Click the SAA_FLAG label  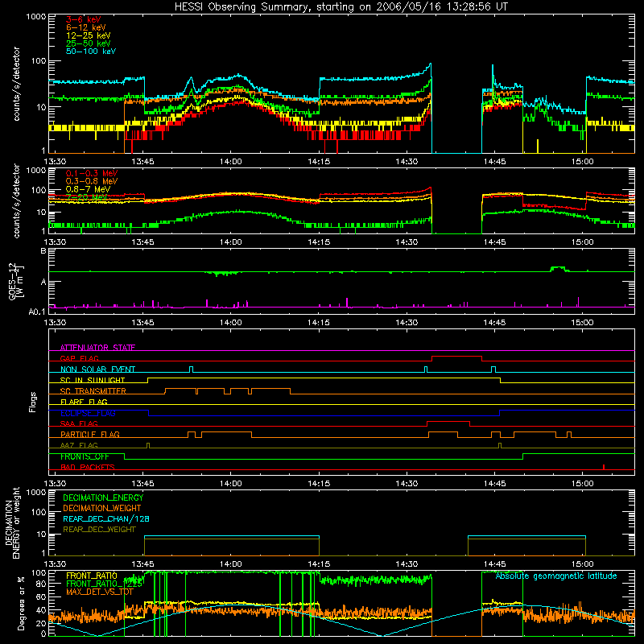click(x=79, y=423)
